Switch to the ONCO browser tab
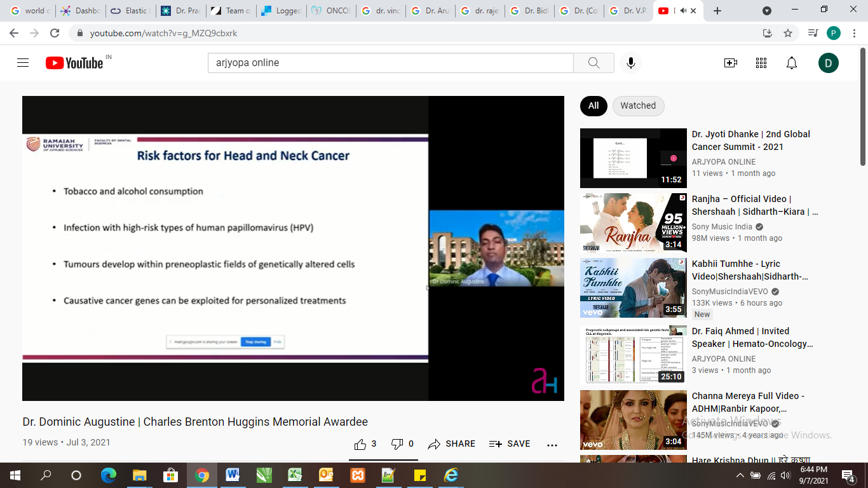Viewport: 868px width, 488px height. [x=330, y=11]
